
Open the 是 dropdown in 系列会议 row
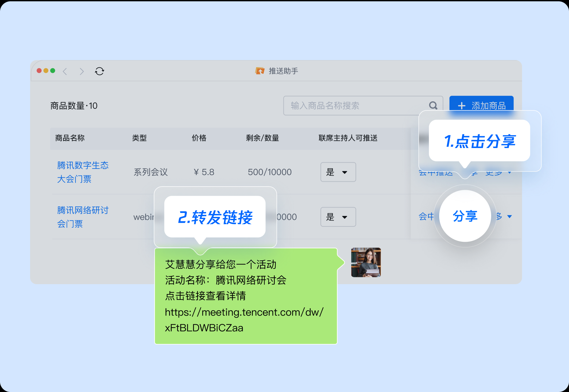[338, 172]
